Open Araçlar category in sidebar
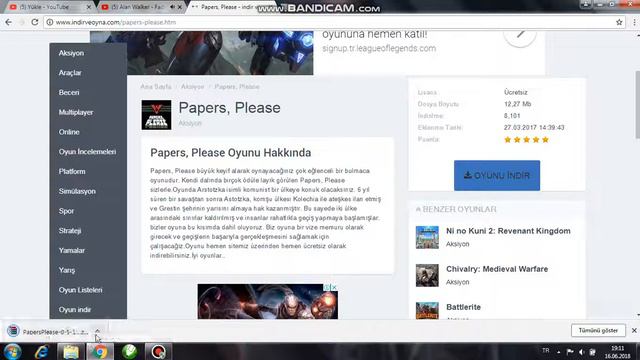This screenshot has height=360, width=640. tap(70, 73)
